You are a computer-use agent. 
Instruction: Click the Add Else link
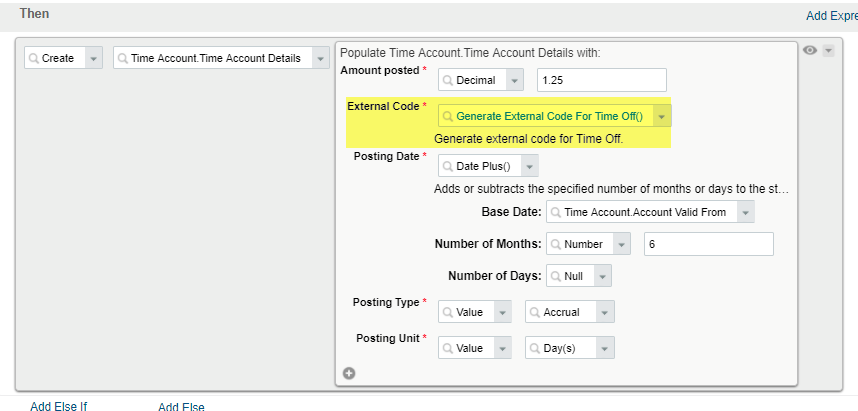[x=181, y=407]
